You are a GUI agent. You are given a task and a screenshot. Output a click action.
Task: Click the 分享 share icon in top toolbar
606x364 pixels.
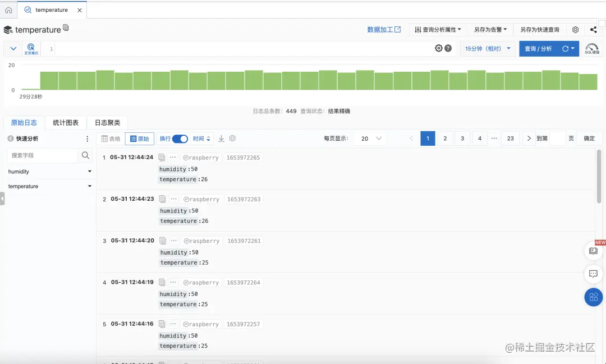(593, 29)
